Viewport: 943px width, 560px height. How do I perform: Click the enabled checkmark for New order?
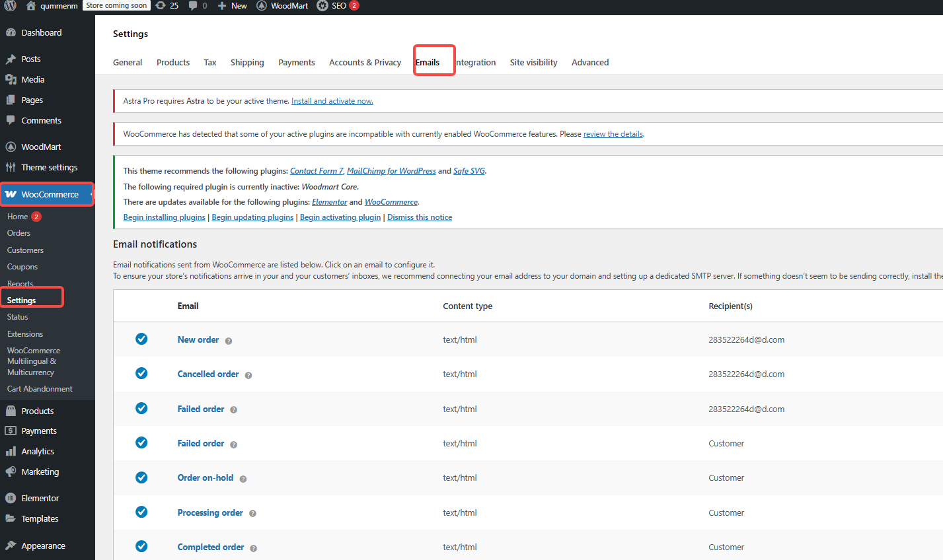[141, 339]
